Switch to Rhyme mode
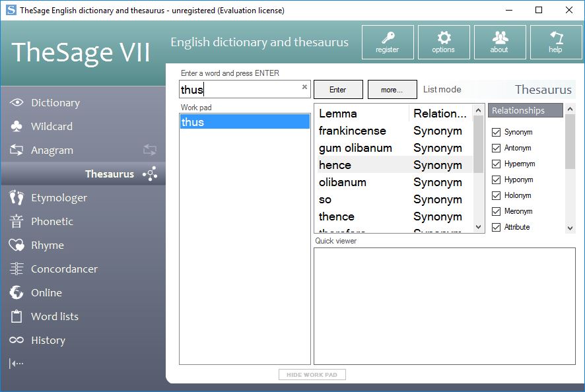Viewport: 585px width, 392px height. click(x=48, y=245)
